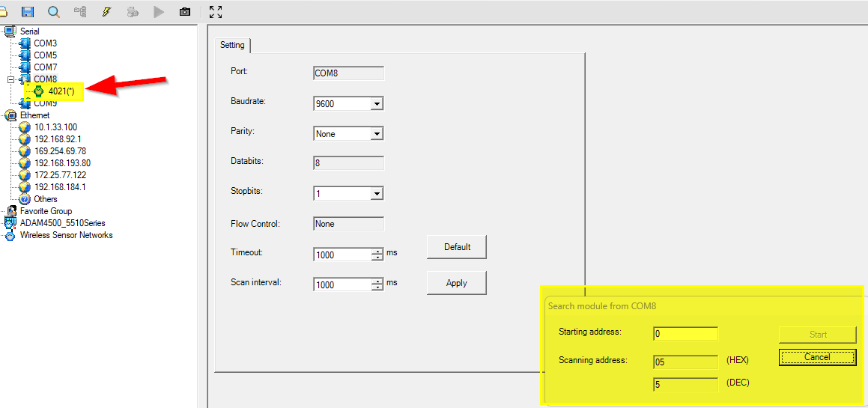Select the 192.168.92.1 address entry
The image size is (868, 408).
(58, 139)
